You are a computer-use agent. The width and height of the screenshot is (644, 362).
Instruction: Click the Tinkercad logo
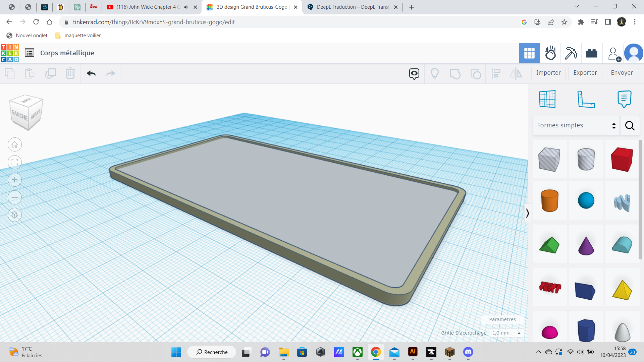click(10, 53)
